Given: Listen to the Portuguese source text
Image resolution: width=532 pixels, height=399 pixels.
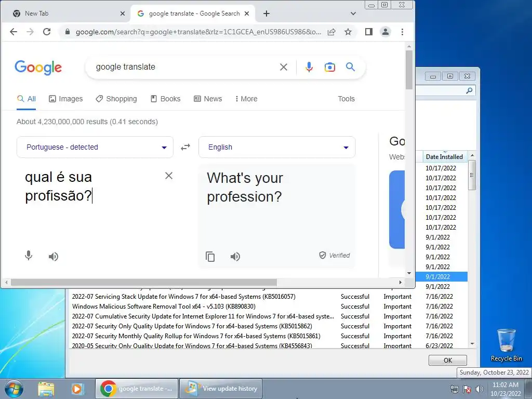Looking at the screenshot, I should point(54,257).
